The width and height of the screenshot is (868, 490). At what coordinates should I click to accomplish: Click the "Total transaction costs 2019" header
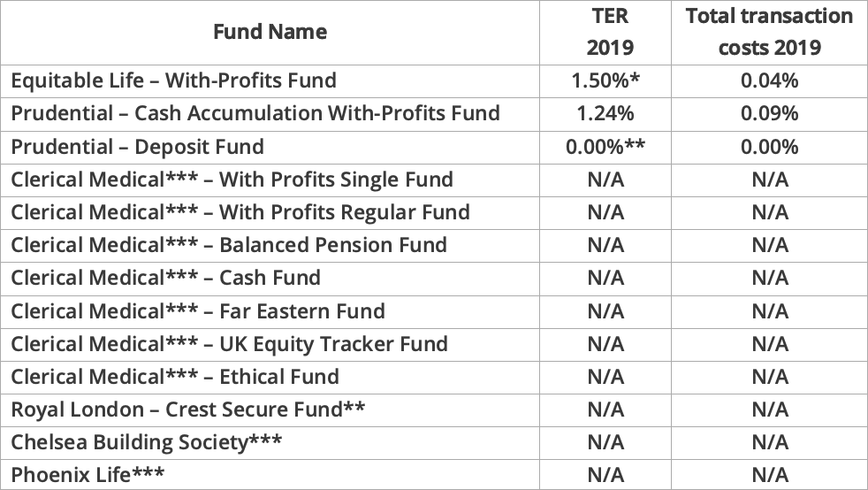coord(769,32)
